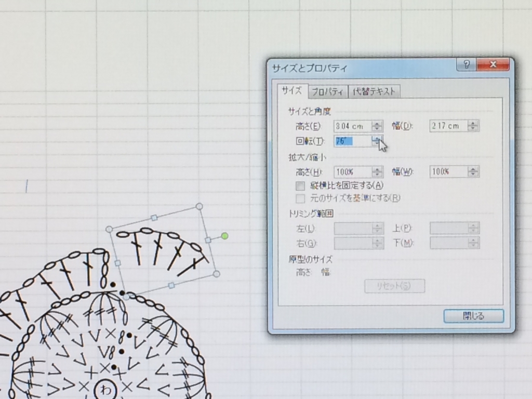Screen dimensions: 532x399
Task: Click the green rotation handle of selected shape
Action: coord(224,236)
